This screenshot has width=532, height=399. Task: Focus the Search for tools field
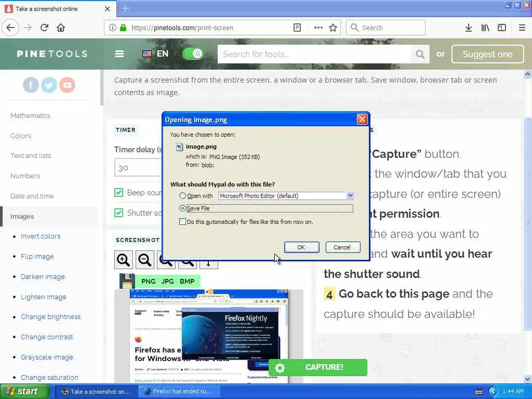[314, 54]
